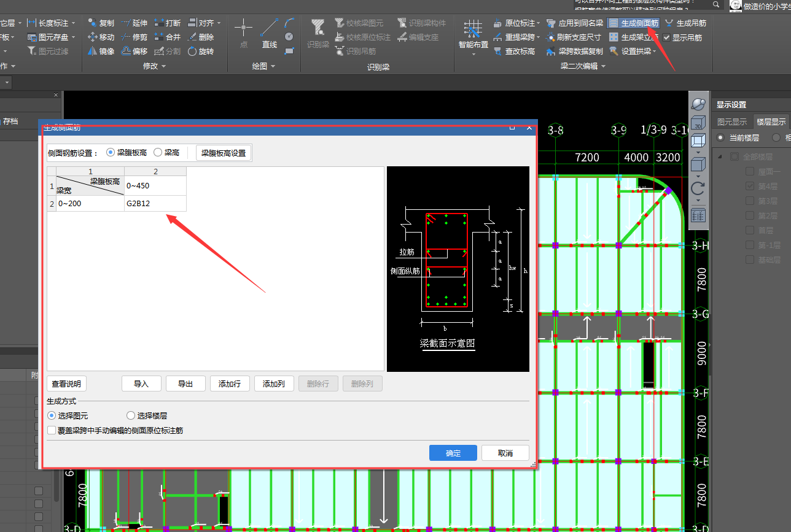The height and width of the screenshot is (532, 791).
Task: Collapse the 全部楼层 tree node
Action: point(721,156)
